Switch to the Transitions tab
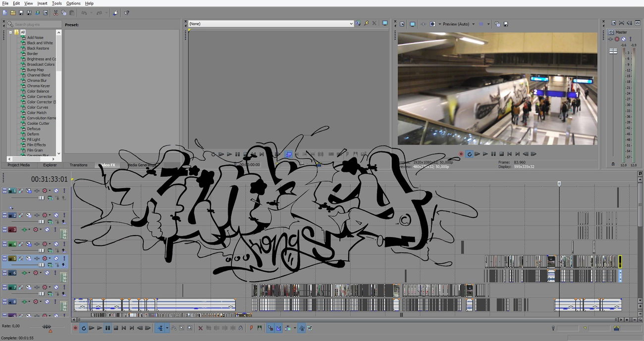This screenshot has width=644, height=341. pos(78,165)
